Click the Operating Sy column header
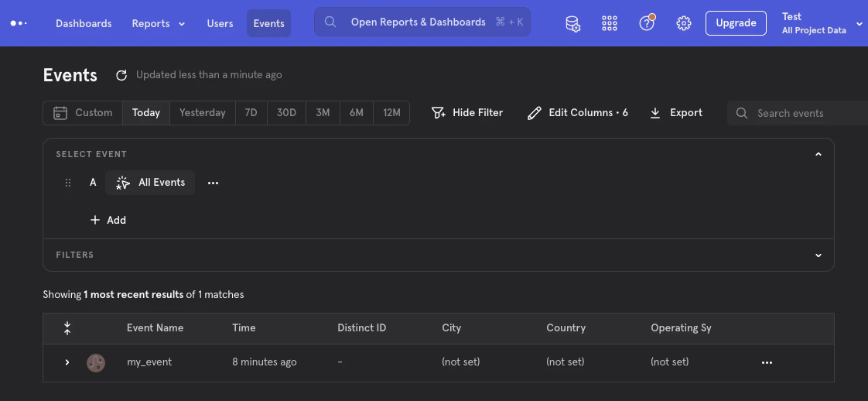 point(681,328)
